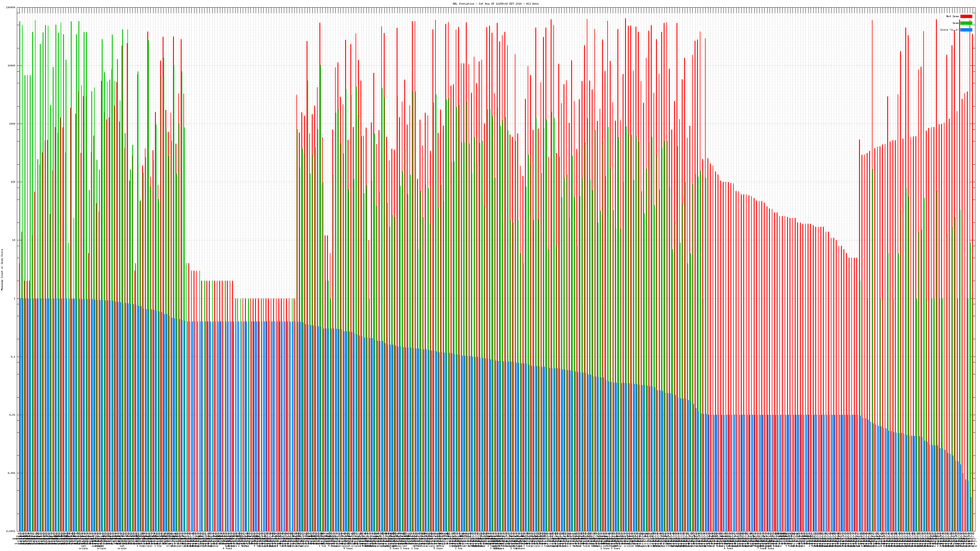Click the RBL Statistics chart title
The height and width of the screenshot is (551, 980).
(x=495, y=4)
